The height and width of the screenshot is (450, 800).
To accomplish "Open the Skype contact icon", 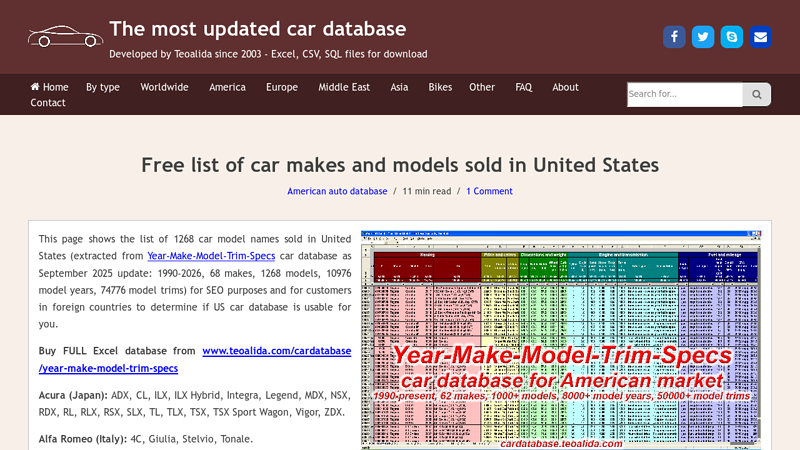I will 732,37.
